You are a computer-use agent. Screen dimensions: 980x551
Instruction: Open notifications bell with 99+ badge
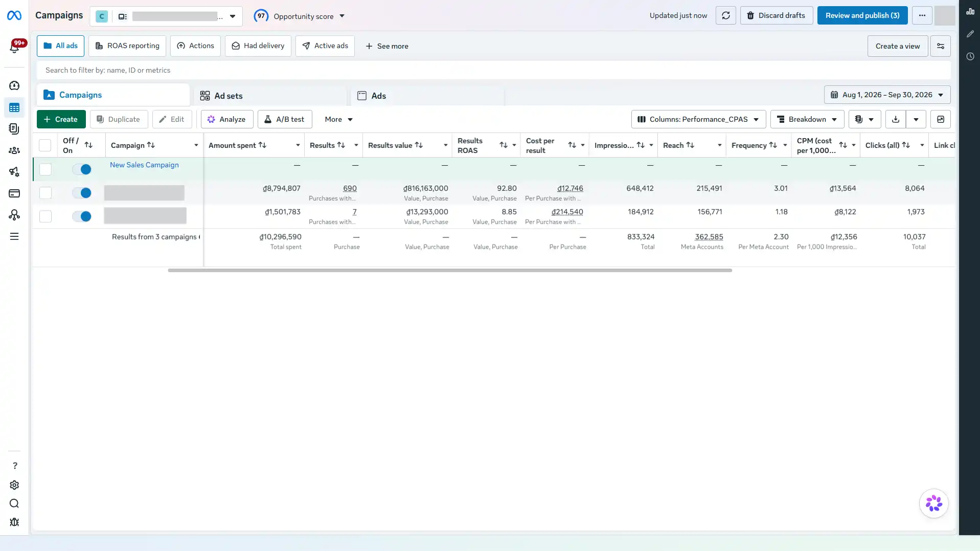(14, 47)
